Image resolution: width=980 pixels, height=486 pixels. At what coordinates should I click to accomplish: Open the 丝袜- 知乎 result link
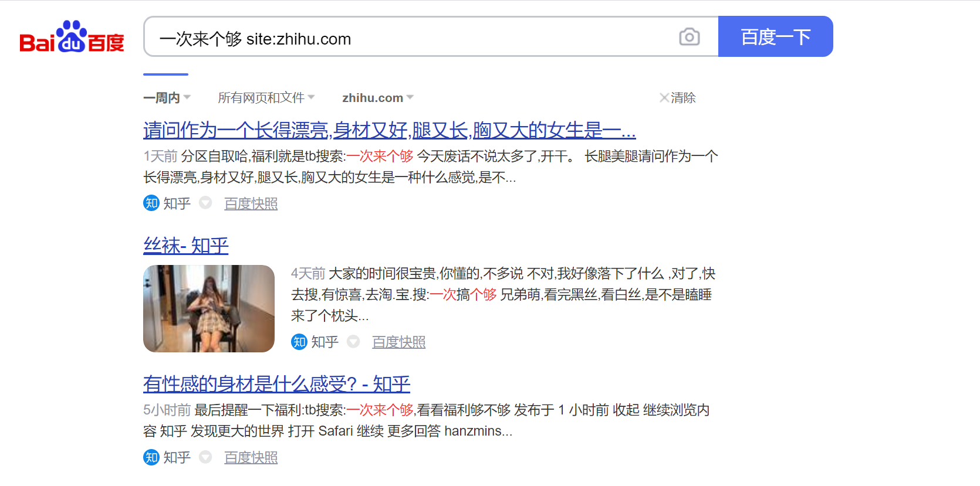186,246
